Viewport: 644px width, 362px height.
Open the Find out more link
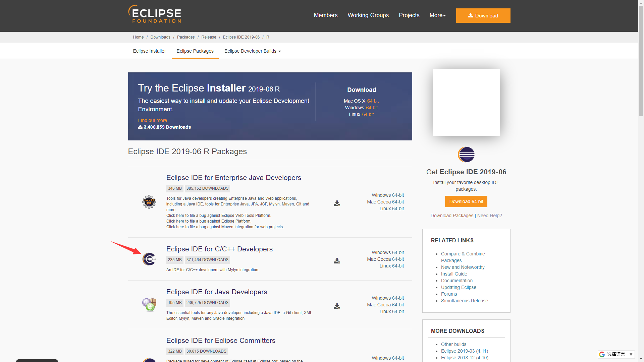click(x=152, y=120)
